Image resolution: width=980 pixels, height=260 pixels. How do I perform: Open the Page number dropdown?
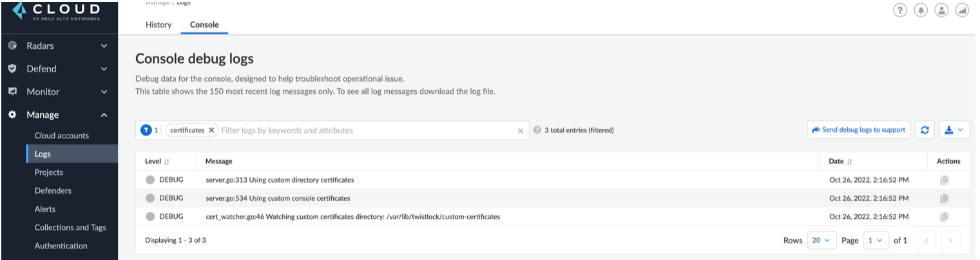point(876,240)
